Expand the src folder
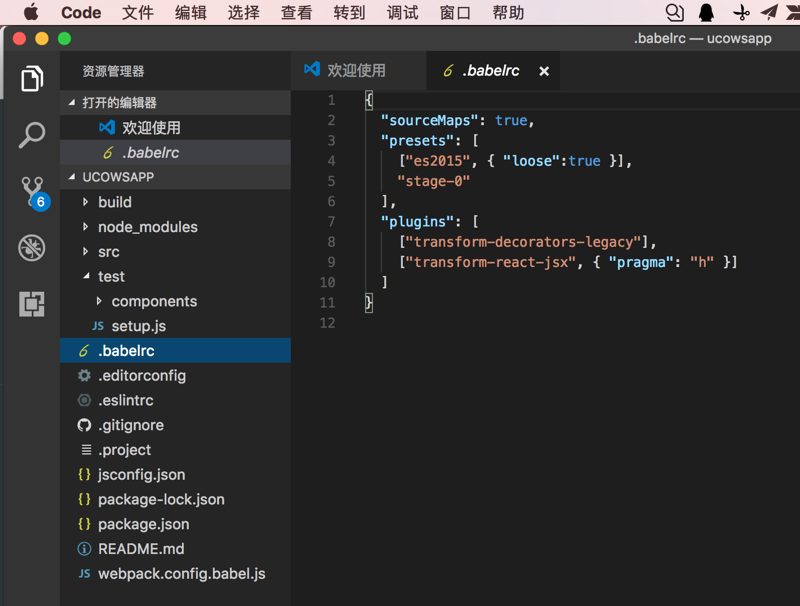 tap(85, 251)
